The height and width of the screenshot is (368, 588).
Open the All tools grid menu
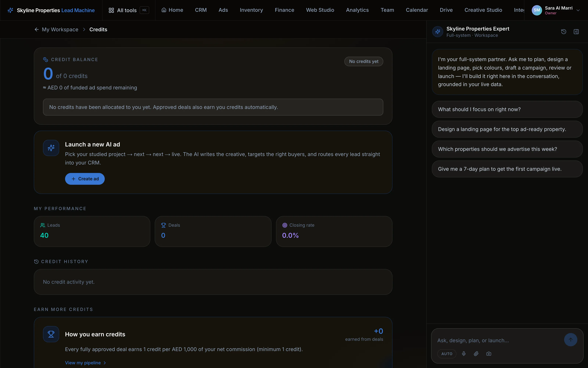(122, 10)
